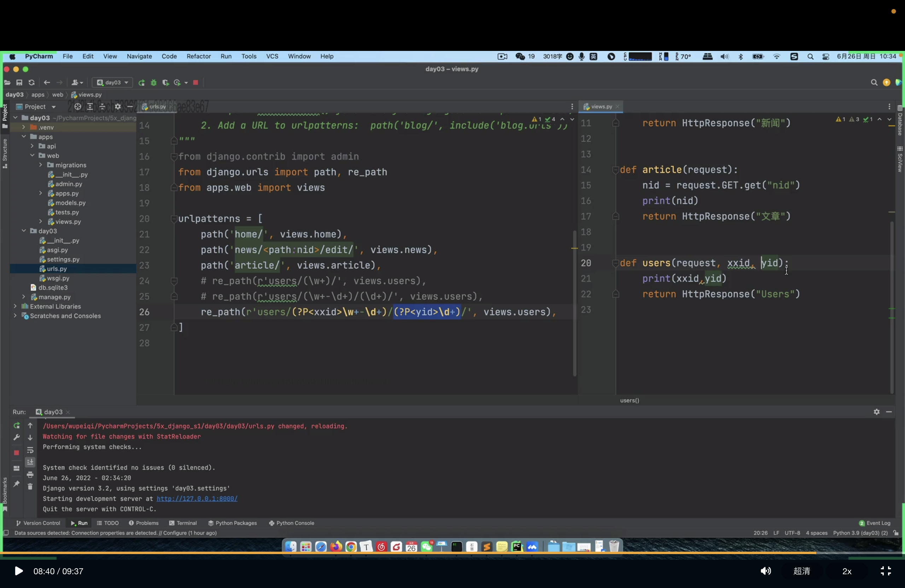Screen dimensions: 905x588
Task: Click the video play button
Action: pyautogui.click(x=18, y=571)
